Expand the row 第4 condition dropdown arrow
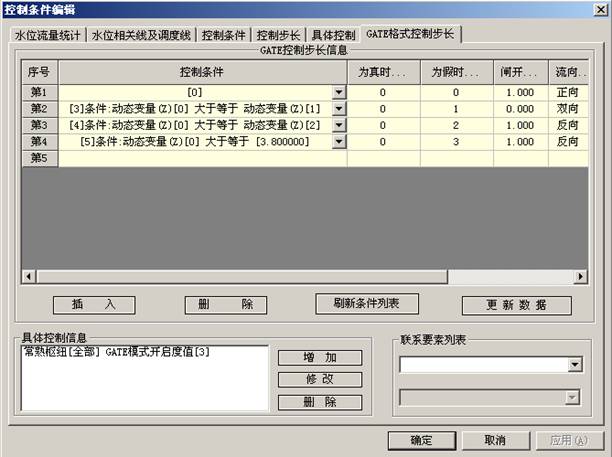This screenshot has width=612, height=457. [x=339, y=142]
